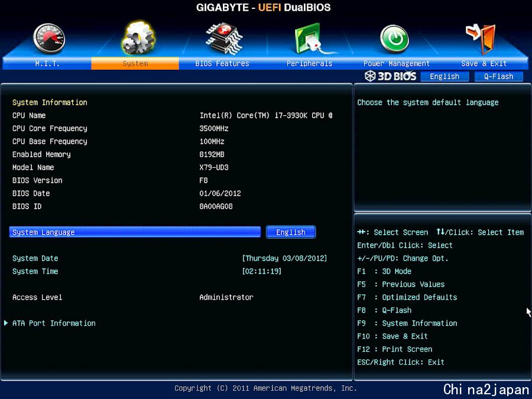Image resolution: width=532 pixels, height=399 pixels.
Task: Click the ESC/Right Click: Exit help entry
Action: tap(401, 362)
